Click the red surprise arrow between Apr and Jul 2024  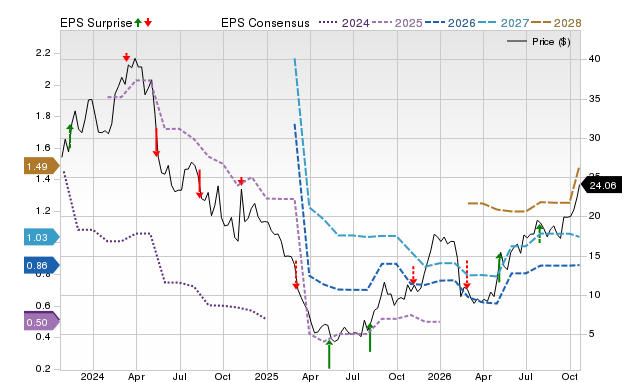point(156,142)
